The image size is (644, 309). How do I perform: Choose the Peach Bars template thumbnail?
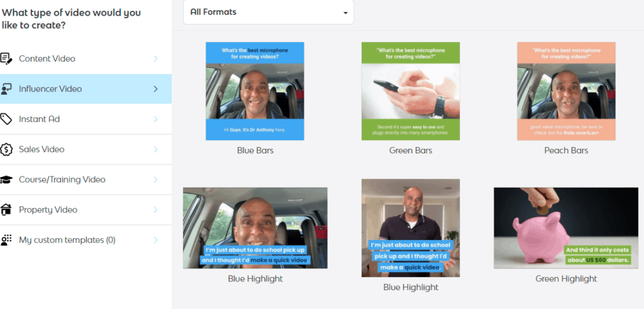coord(566,91)
